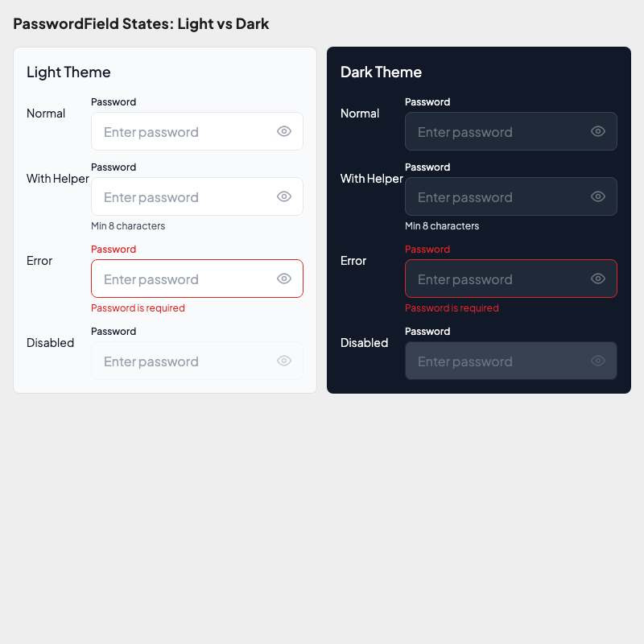Click the Light Theme panel heading
Viewport: 644px width, 644px height.
[68, 72]
